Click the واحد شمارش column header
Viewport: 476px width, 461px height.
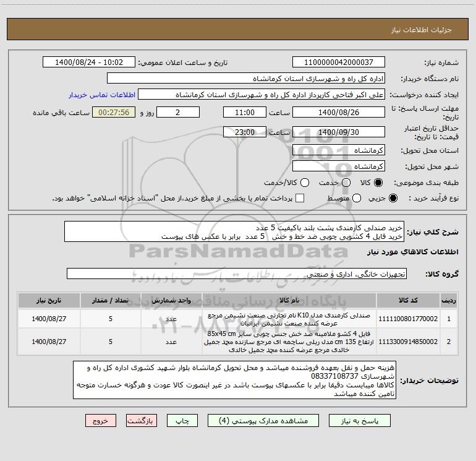171,300
